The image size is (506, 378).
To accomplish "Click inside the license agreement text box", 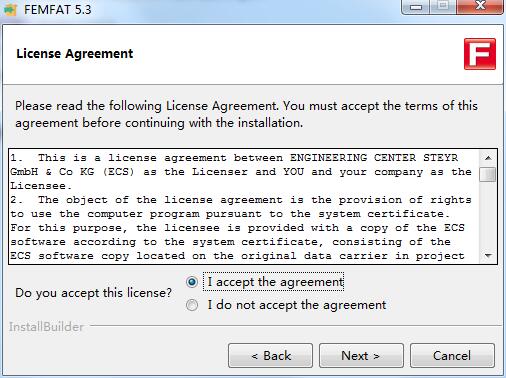I will coord(244,207).
